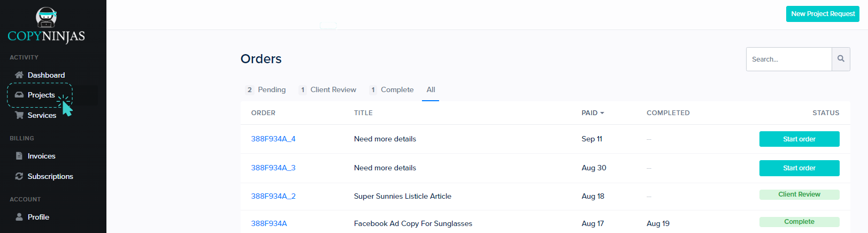Select the Complete orders tab
868x233 pixels.
point(391,89)
